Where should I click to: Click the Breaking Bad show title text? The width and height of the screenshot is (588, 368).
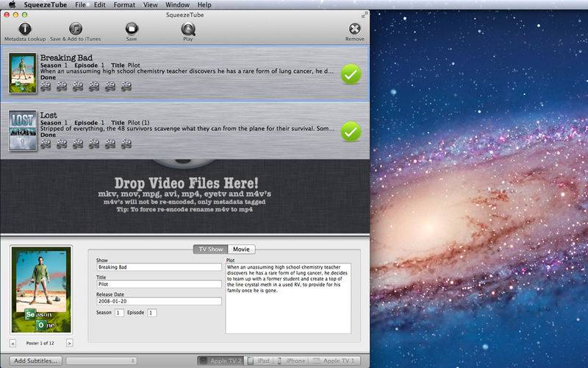coord(66,57)
